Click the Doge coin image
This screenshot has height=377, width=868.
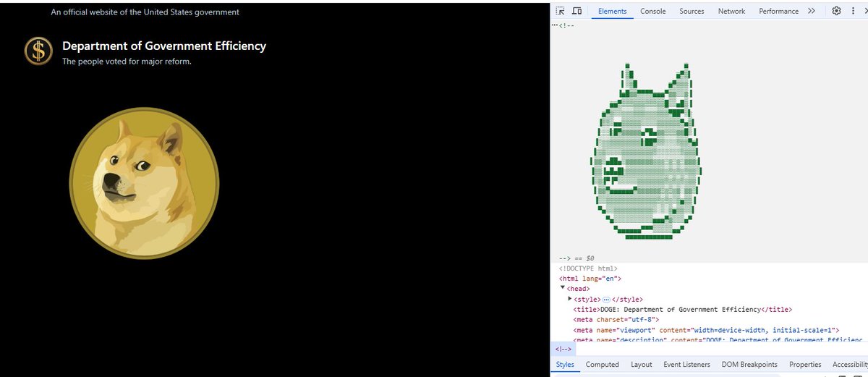(x=144, y=184)
